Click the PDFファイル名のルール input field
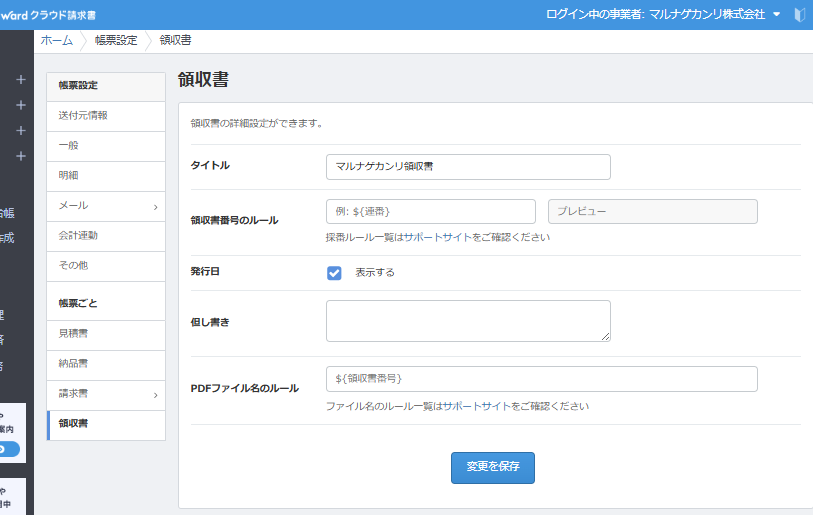The height and width of the screenshot is (515, 813). (541, 379)
